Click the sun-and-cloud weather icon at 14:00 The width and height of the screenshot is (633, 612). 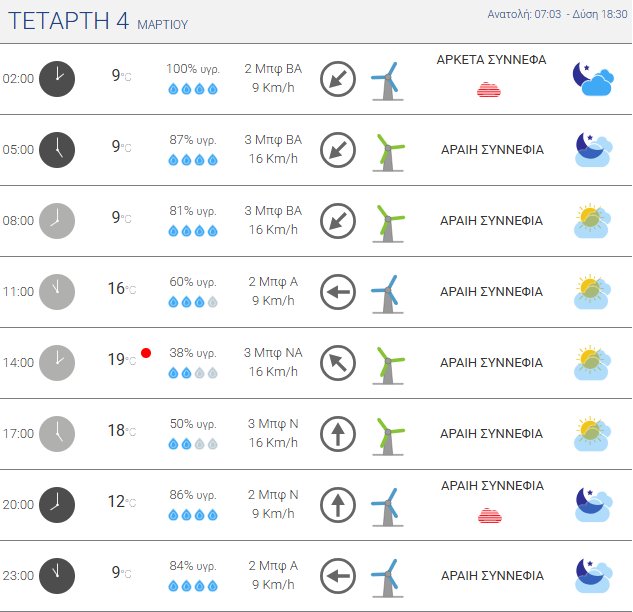coord(593,363)
